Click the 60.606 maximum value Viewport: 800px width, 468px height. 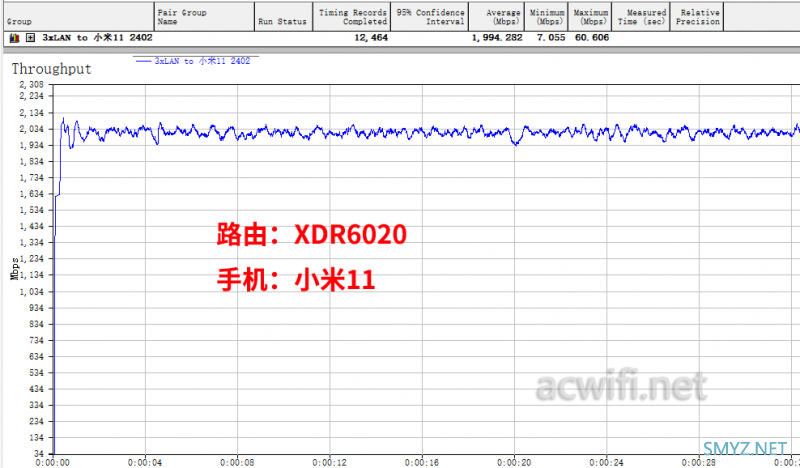(592, 38)
